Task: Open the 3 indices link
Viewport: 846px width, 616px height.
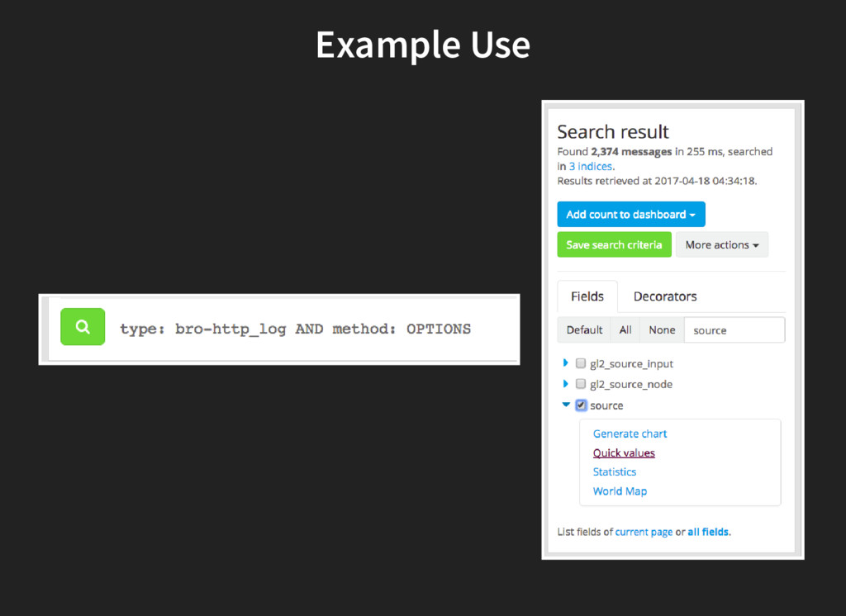Action: pos(590,167)
